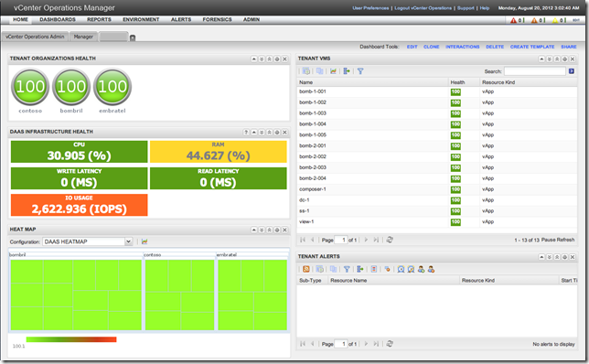The image size is (589, 364).
Task: Open settings gear on Heat Map panel
Action: click(x=277, y=230)
